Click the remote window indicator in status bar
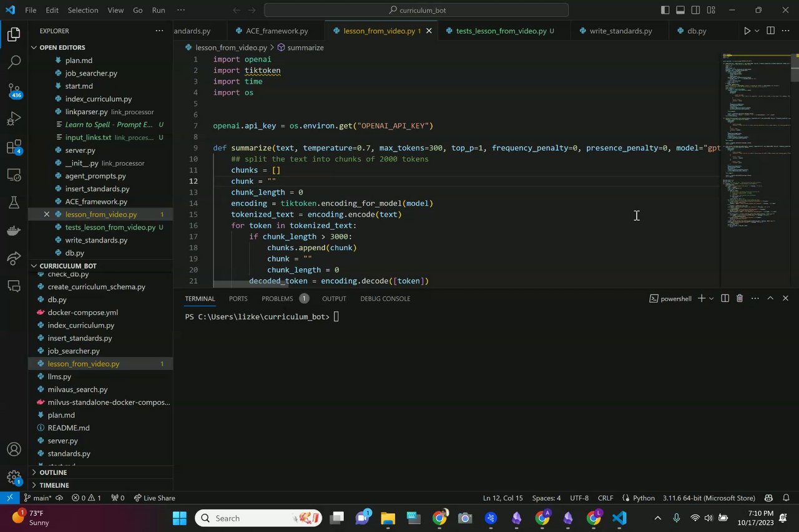799x532 pixels. point(9,498)
